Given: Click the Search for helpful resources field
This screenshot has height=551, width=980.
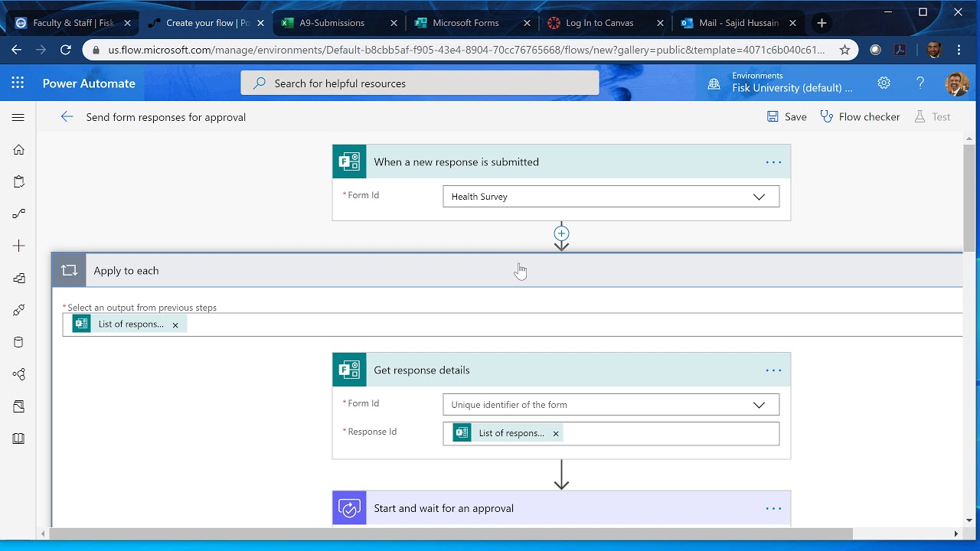Looking at the screenshot, I should coord(420,83).
